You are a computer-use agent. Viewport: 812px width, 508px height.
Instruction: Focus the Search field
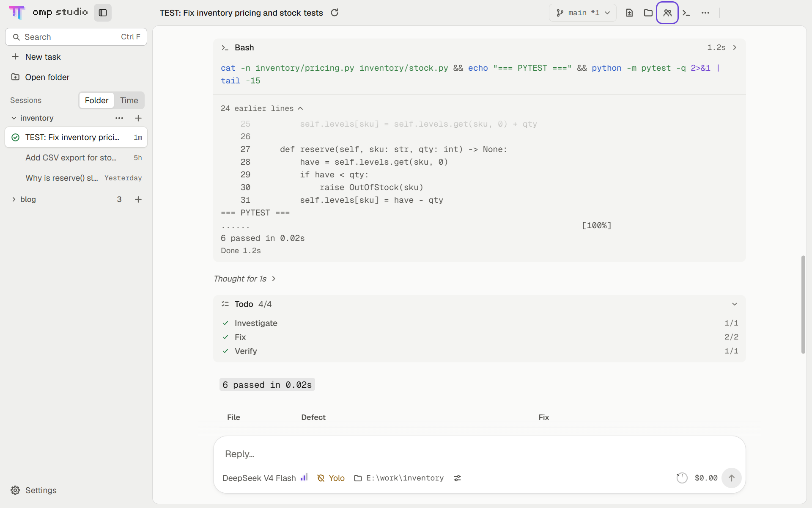(76, 37)
